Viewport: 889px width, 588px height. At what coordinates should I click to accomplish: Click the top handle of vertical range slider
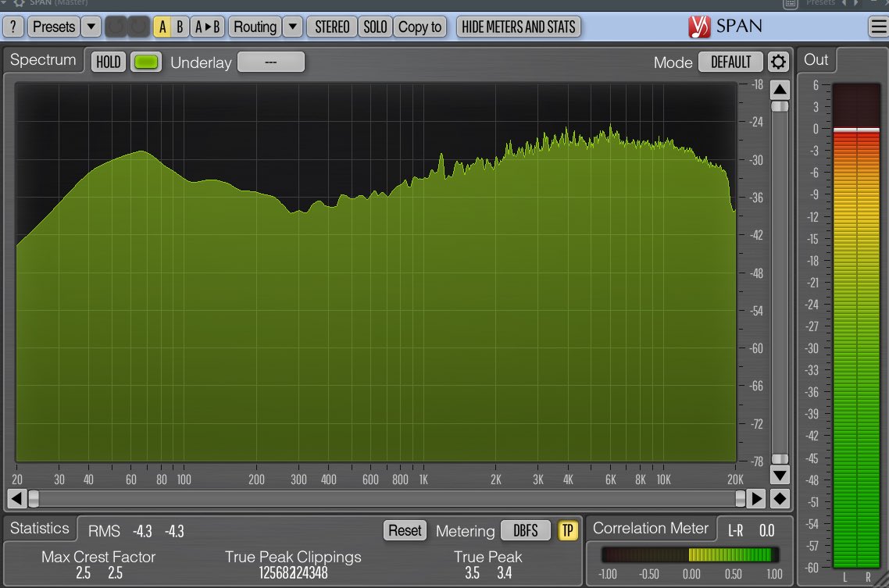coord(780,106)
